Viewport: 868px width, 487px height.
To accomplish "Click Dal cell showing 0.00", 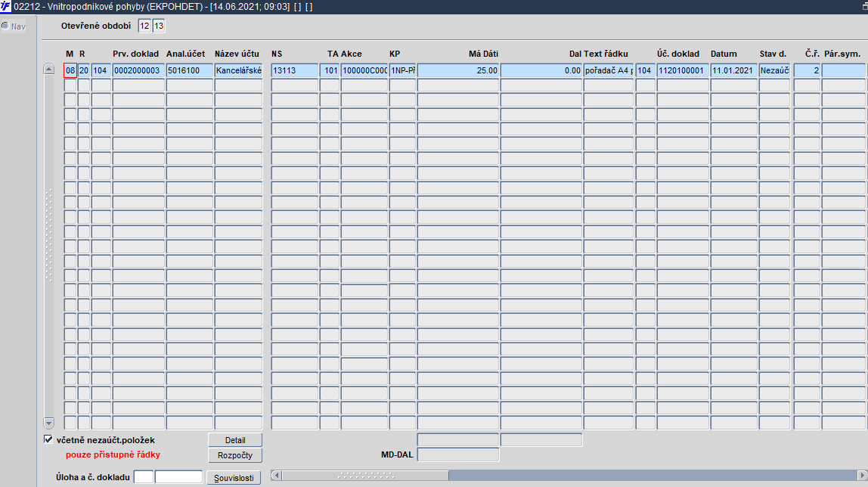I will (541, 70).
